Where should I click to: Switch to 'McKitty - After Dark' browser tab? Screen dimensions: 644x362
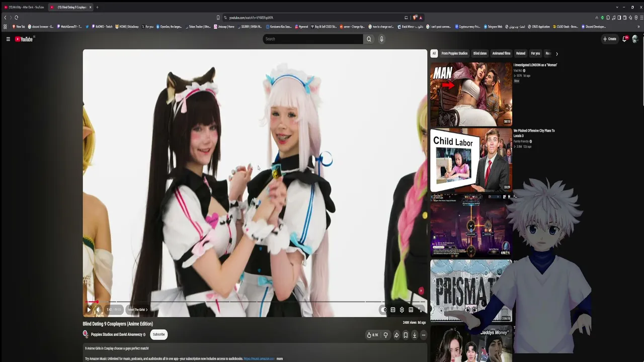click(24, 7)
